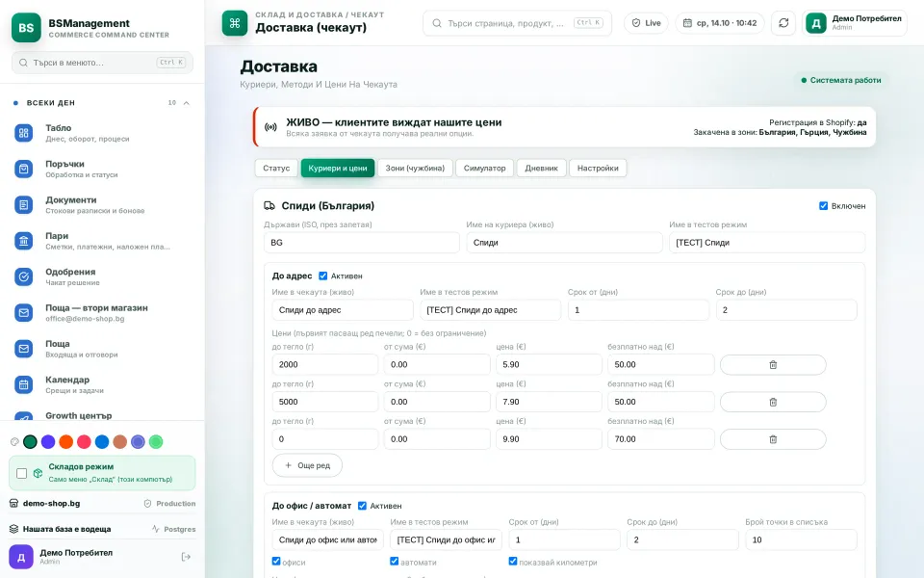The height and width of the screenshot is (578, 924).
Task: Toggle Активен checkbox for До офис / автомат
Action: (363, 506)
